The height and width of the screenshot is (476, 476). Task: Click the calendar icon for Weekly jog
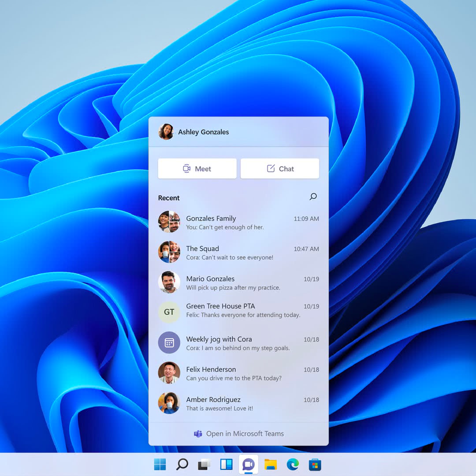(169, 343)
